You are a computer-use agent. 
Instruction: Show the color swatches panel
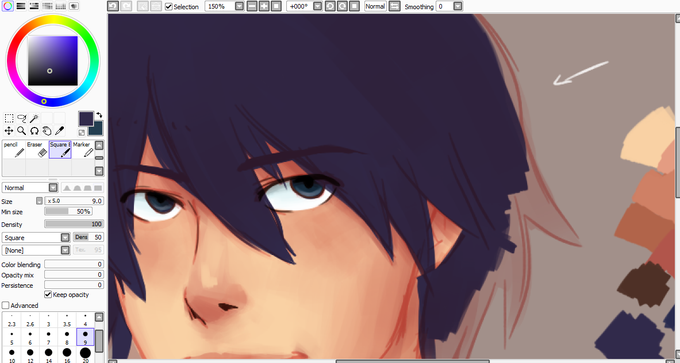[61, 6]
